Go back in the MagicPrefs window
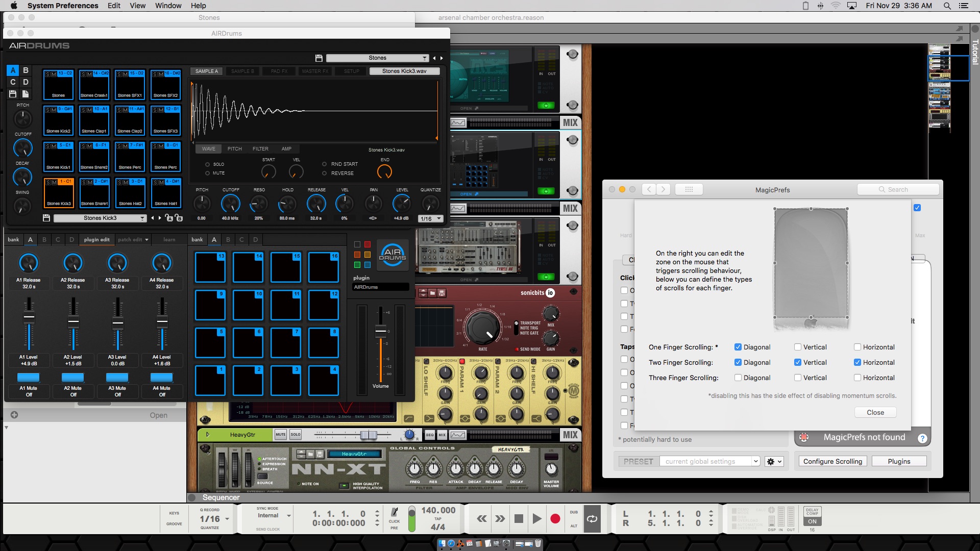Screen dimensions: 980x551 [x=649, y=189]
